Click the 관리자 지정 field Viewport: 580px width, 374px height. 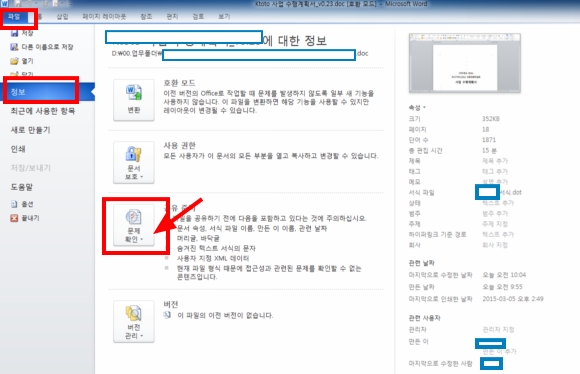click(498, 329)
